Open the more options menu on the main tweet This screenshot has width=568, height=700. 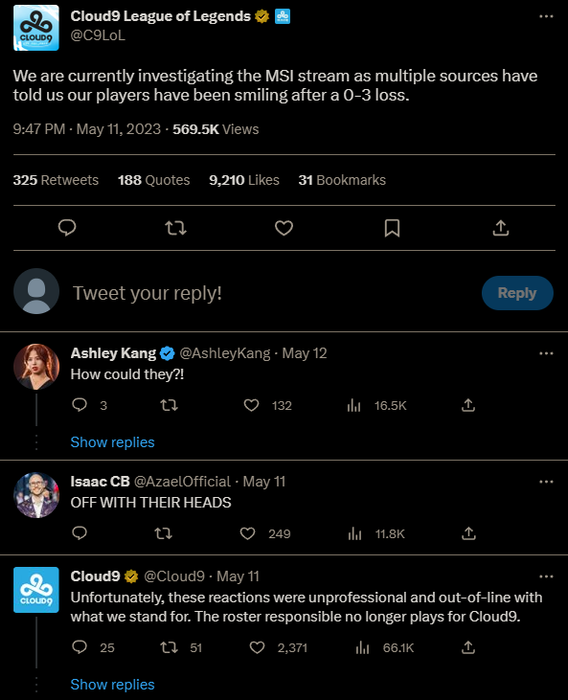(x=546, y=17)
